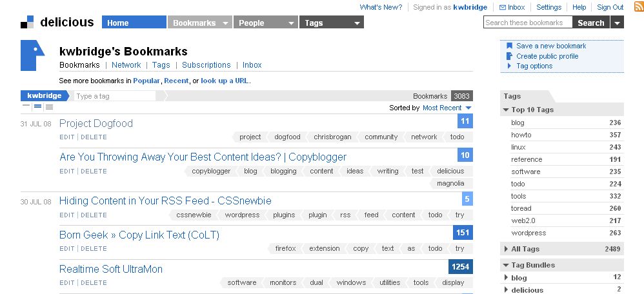The image size is (644, 294).
Task: Click the cssnewbie tag
Action: pyautogui.click(x=194, y=215)
